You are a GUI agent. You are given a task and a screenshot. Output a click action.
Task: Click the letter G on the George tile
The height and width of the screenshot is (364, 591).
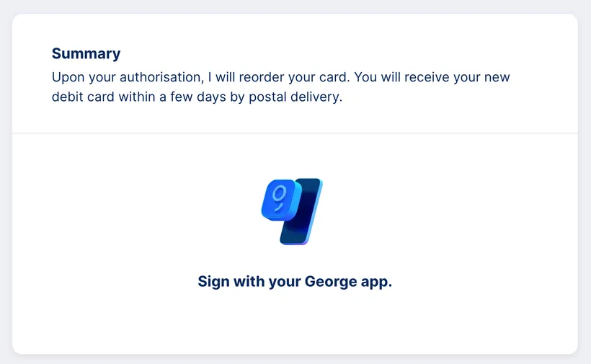pos(280,194)
